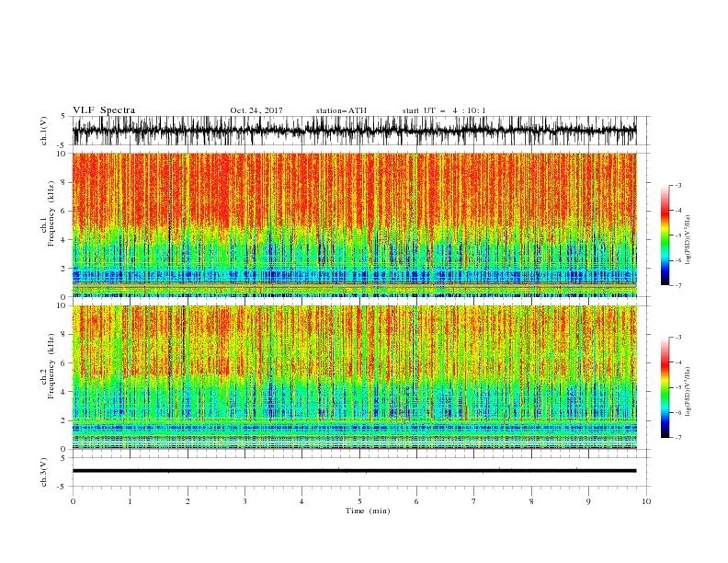Click time axis tick label "8"

coord(531,501)
